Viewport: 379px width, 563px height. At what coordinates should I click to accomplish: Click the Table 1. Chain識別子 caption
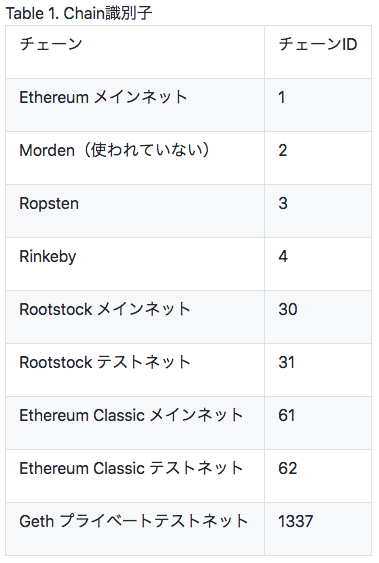(79, 13)
